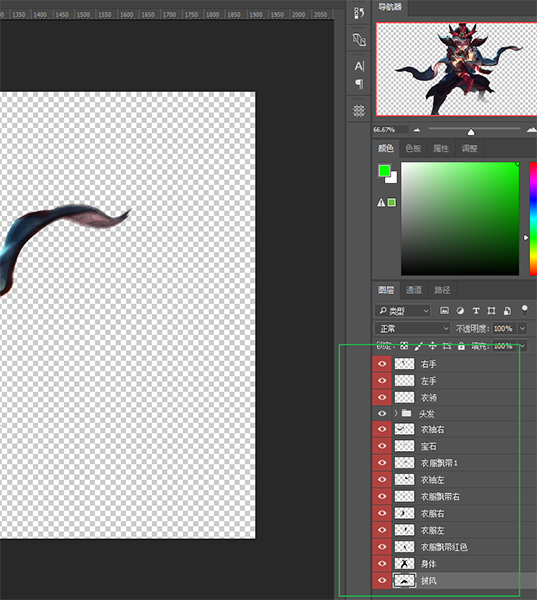
Task: Select the 身体 layer thumbnail
Action: point(404,564)
